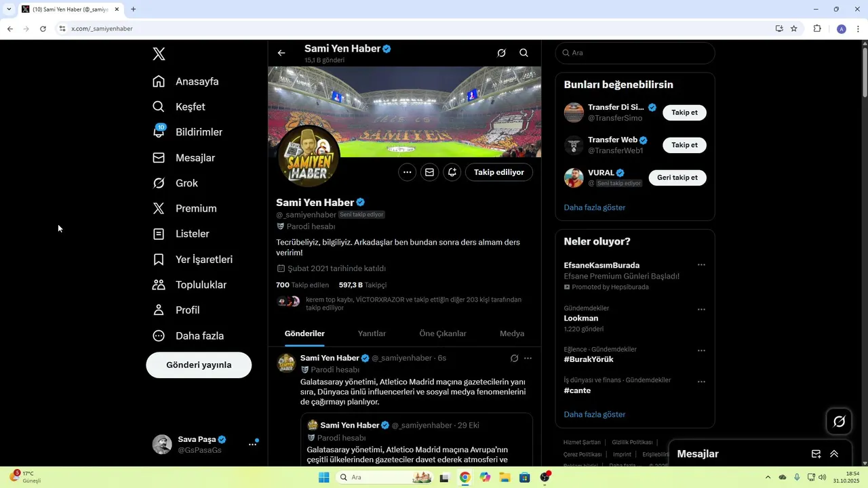Open 700 Takip edilen list
This screenshot has width=868, height=488.
(x=302, y=285)
